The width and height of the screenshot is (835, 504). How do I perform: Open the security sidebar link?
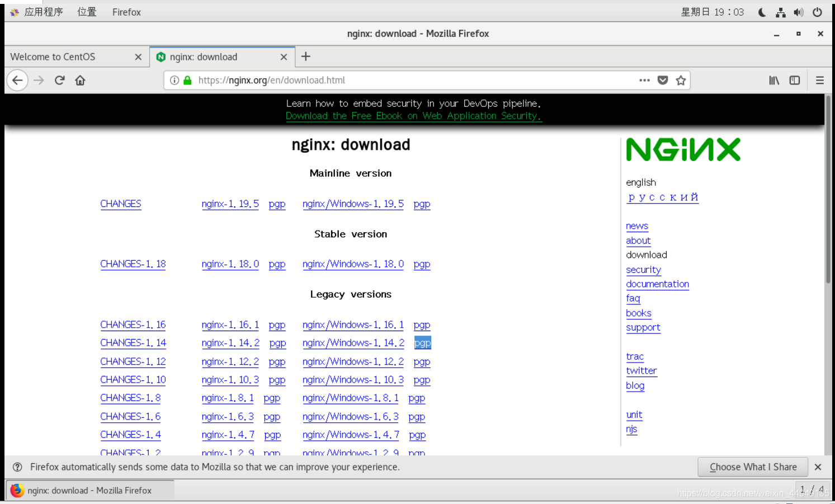click(x=643, y=270)
